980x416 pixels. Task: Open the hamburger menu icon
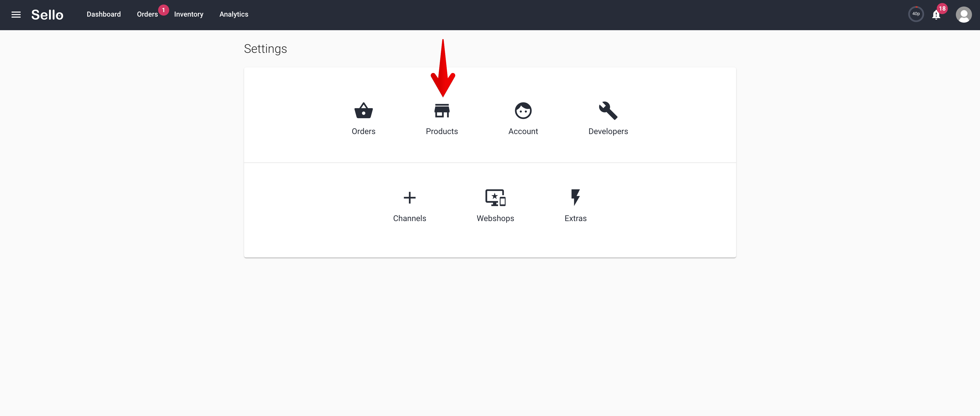click(x=16, y=15)
